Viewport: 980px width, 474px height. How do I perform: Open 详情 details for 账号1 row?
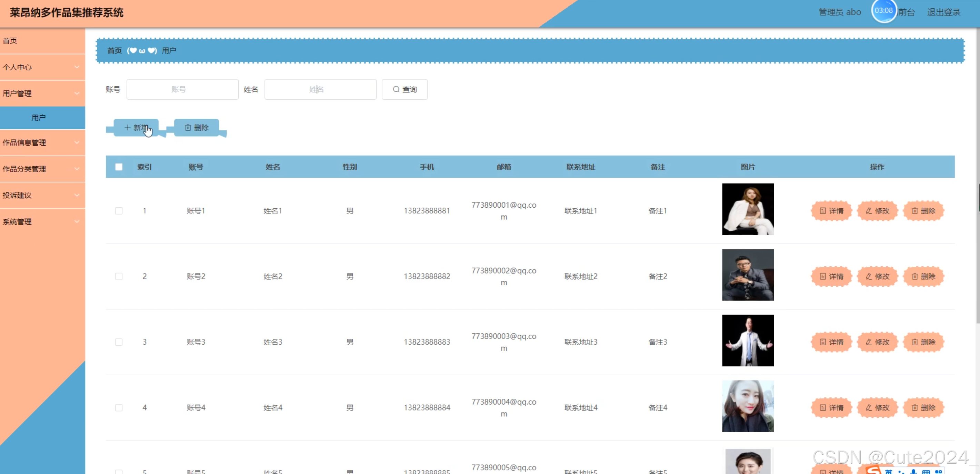(x=831, y=211)
